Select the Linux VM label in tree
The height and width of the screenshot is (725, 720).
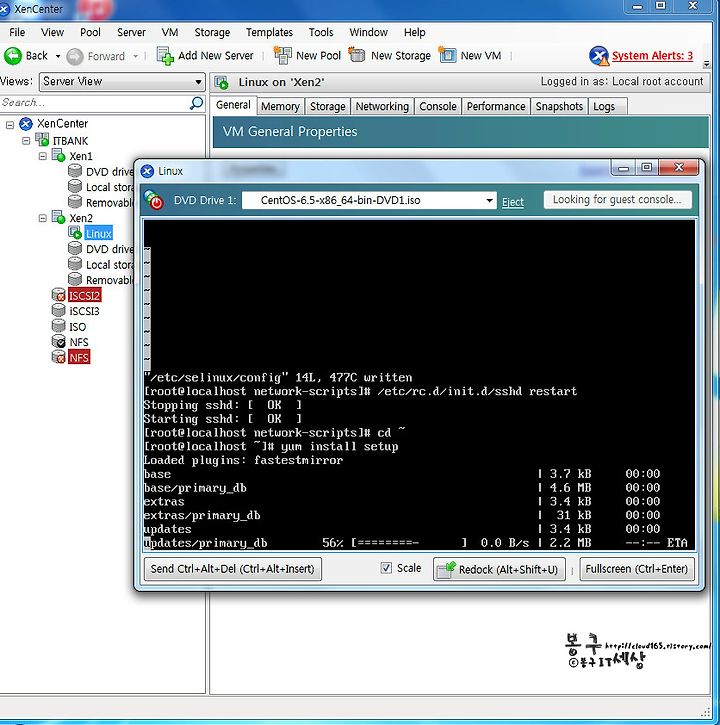(98, 233)
